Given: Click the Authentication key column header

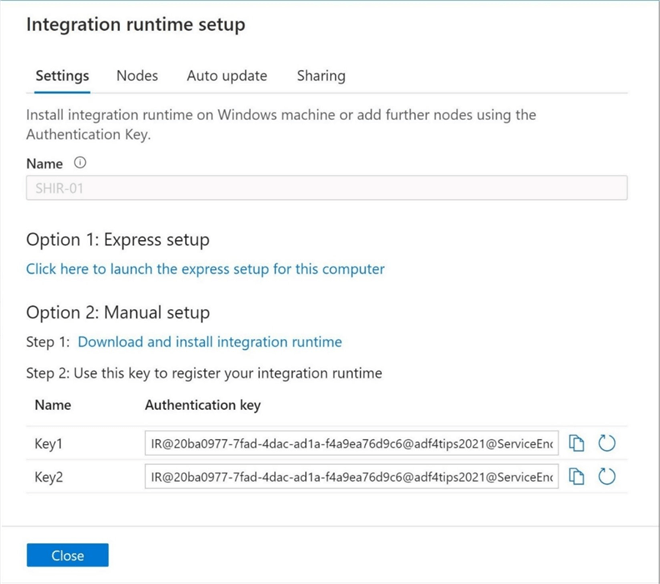Looking at the screenshot, I should click(203, 405).
